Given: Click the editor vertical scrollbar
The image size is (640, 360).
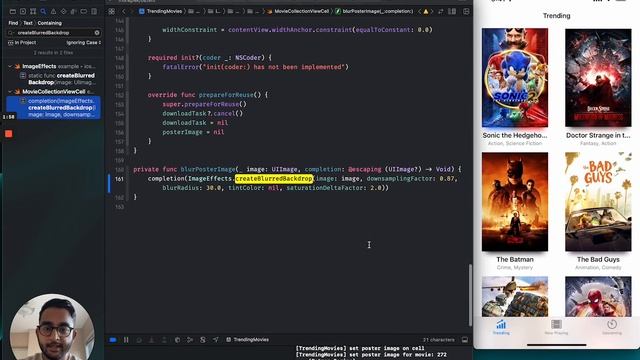Looking at the screenshot, I should (470, 295).
